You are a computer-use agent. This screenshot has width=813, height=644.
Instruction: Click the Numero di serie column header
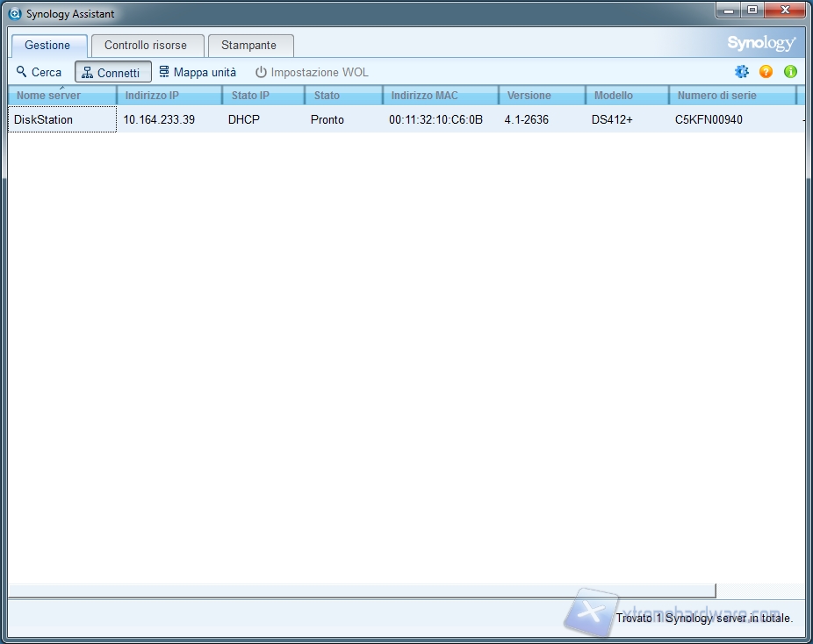(730, 96)
